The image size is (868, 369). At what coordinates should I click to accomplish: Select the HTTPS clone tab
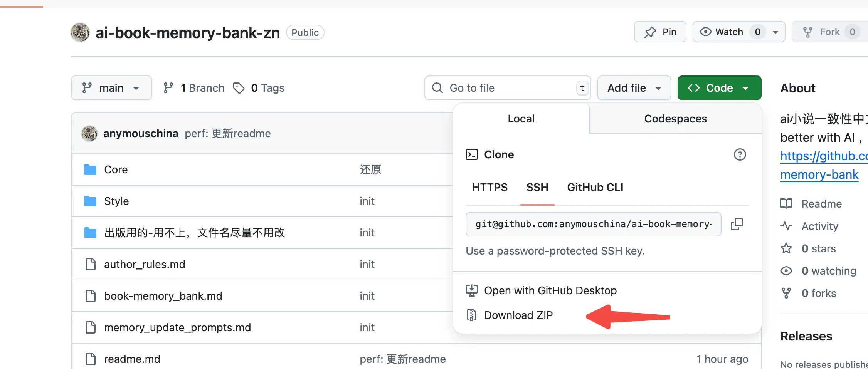tap(490, 187)
